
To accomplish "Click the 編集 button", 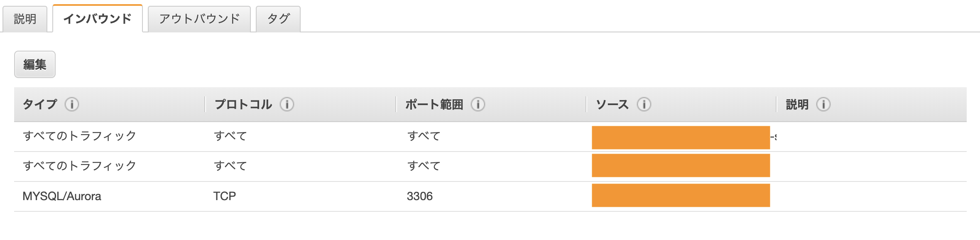I will coord(35,64).
